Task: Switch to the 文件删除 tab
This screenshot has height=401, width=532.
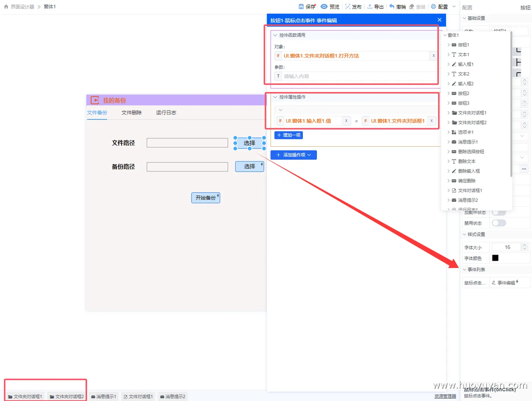Action: (132, 113)
